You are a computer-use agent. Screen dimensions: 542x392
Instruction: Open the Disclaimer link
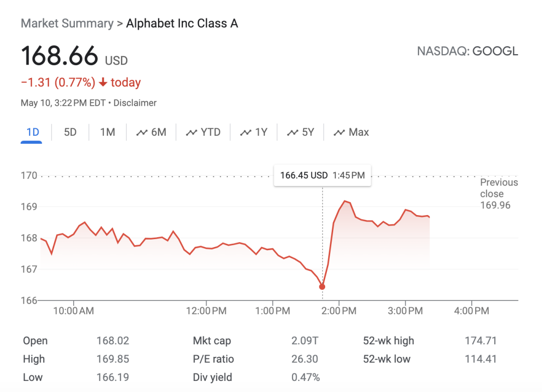[x=135, y=103]
